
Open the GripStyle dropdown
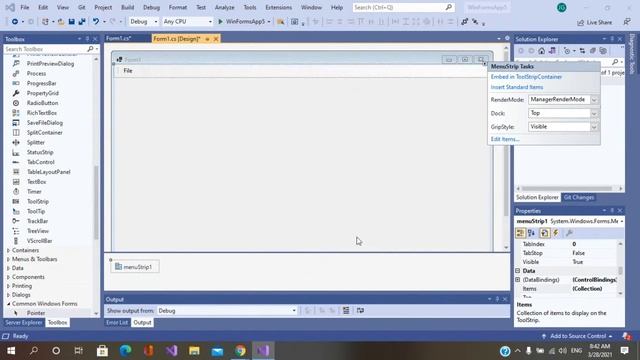tap(594, 127)
